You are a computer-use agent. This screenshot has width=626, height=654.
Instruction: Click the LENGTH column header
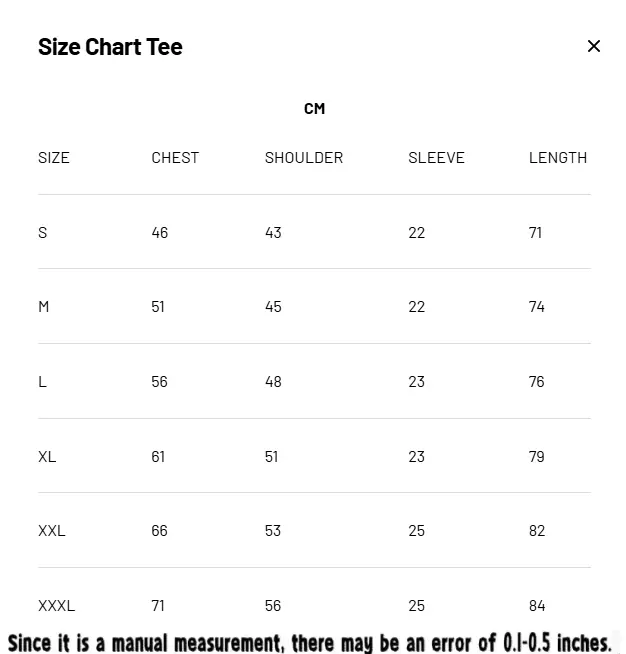pyautogui.click(x=558, y=157)
